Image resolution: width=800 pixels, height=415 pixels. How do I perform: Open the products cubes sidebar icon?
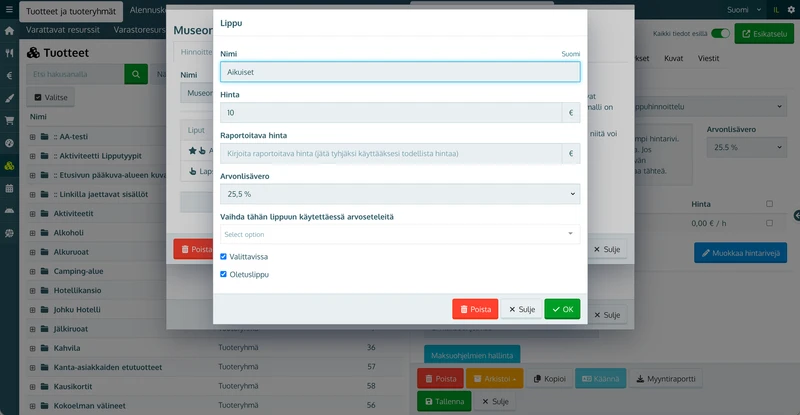pos(9,166)
